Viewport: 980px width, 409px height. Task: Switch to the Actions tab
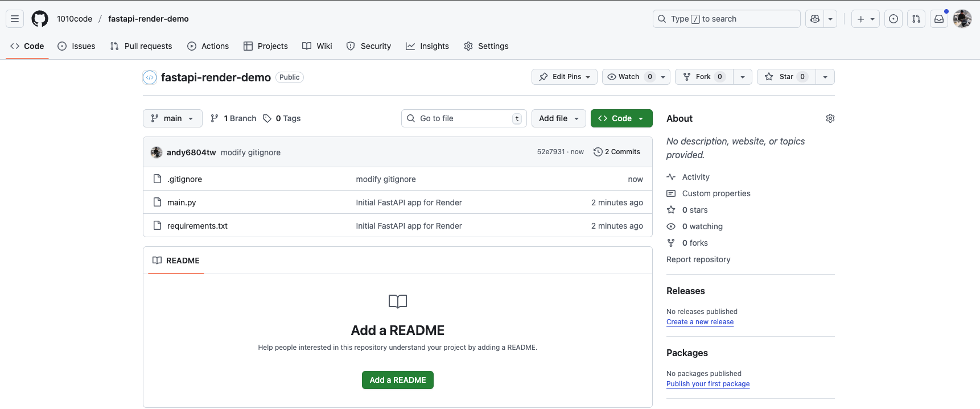tap(208, 46)
